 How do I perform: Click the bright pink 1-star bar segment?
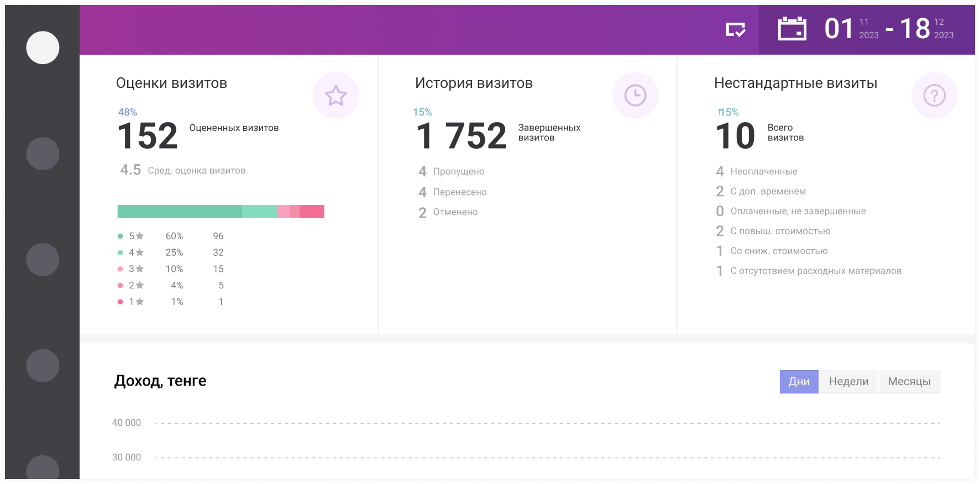tap(312, 212)
